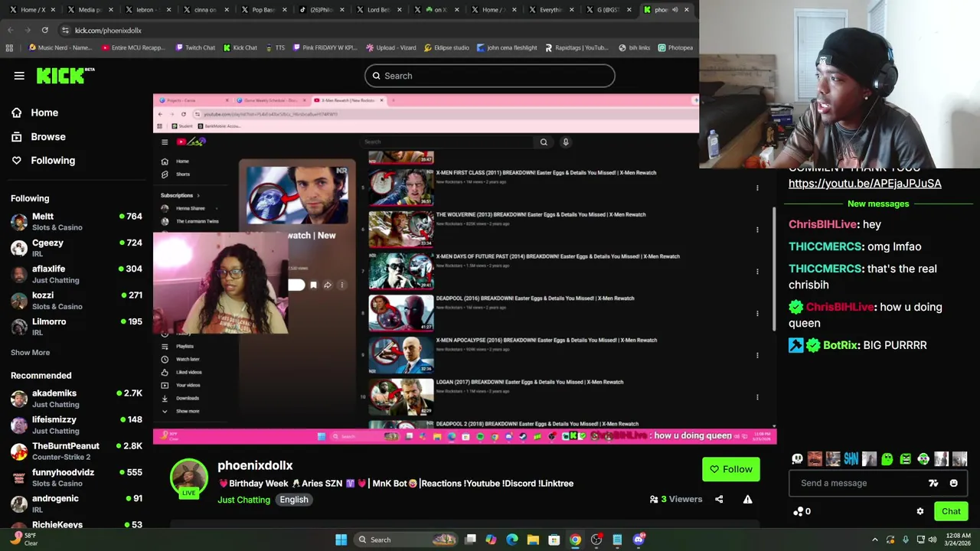Open the smiley emoji picker in chat
This screenshot has width=980, height=551.
(953, 483)
